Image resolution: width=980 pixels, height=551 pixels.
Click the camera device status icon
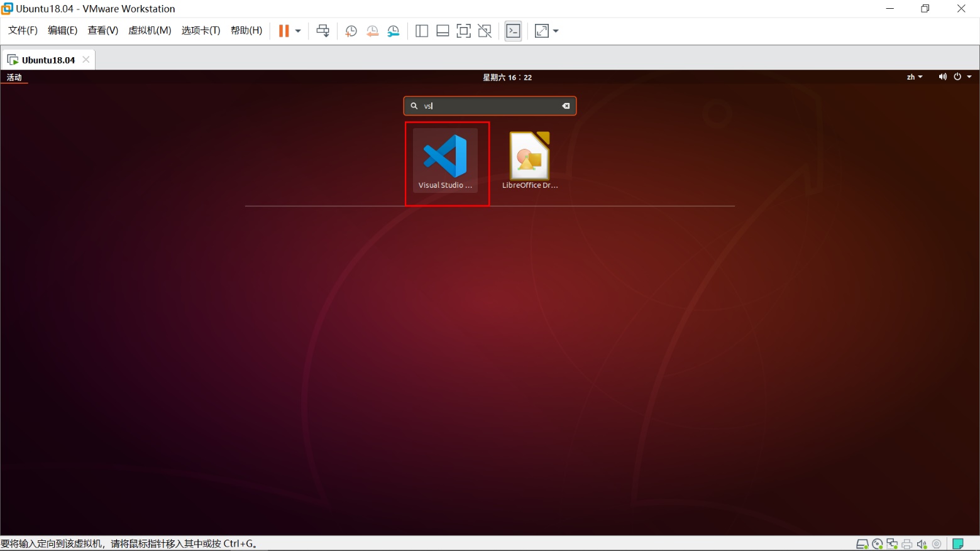pyautogui.click(x=937, y=544)
